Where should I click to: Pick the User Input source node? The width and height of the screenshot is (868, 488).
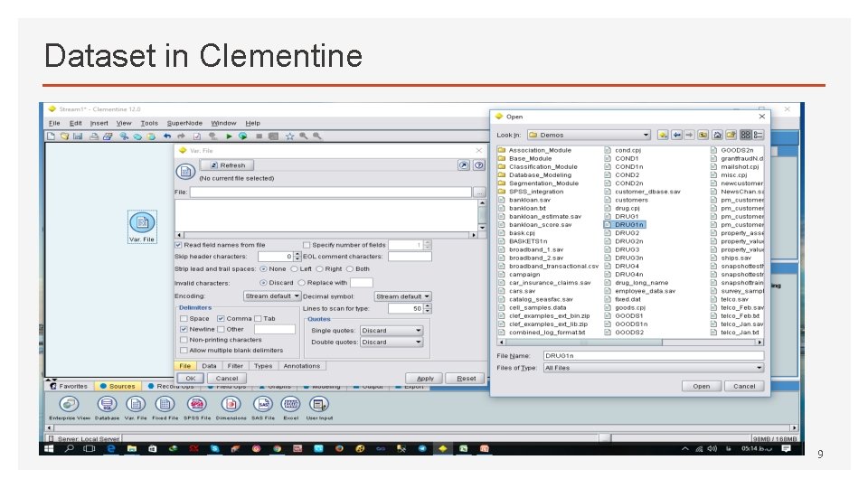(x=319, y=408)
